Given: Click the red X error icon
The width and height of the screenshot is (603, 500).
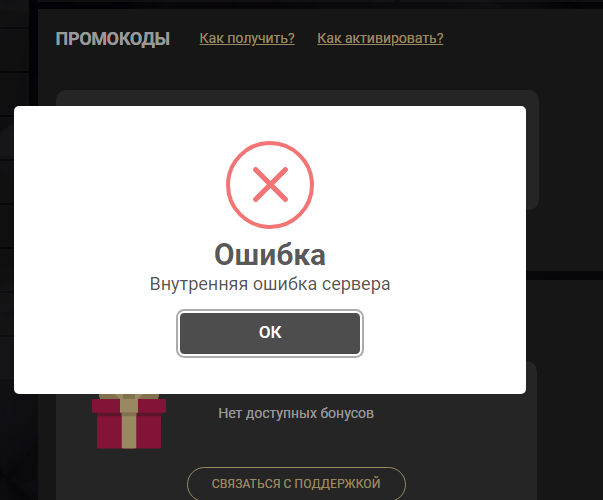Looking at the screenshot, I should pyautogui.click(x=270, y=185).
